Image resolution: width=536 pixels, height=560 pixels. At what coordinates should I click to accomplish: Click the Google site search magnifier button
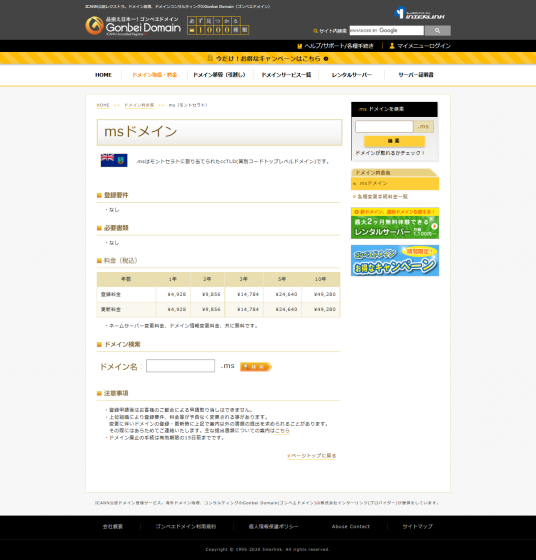437,31
